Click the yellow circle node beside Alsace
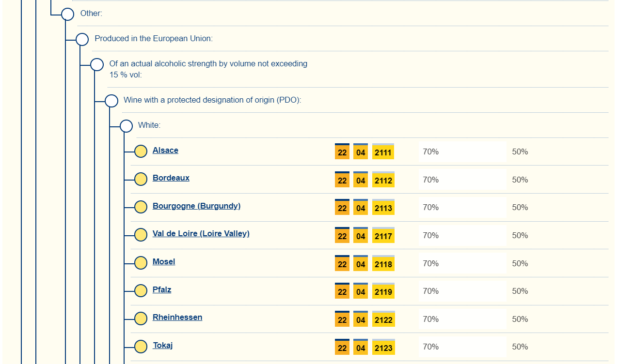 tap(141, 152)
